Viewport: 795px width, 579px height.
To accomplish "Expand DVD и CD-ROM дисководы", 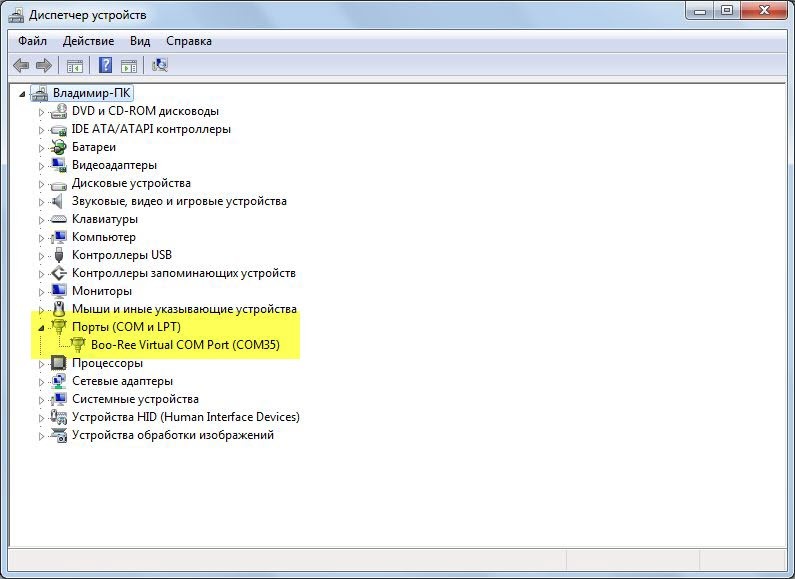I will pyautogui.click(x=42, y=112).
